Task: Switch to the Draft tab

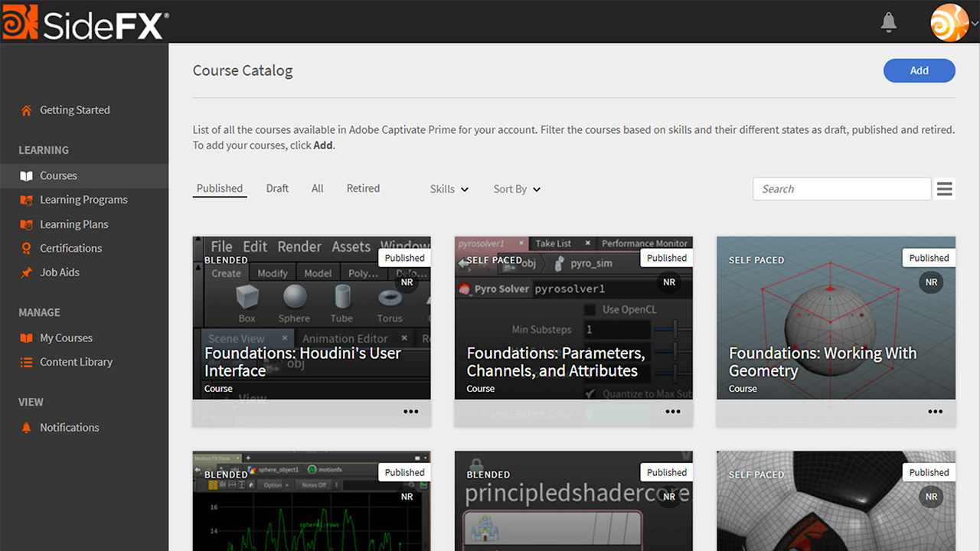Action: 277,188
